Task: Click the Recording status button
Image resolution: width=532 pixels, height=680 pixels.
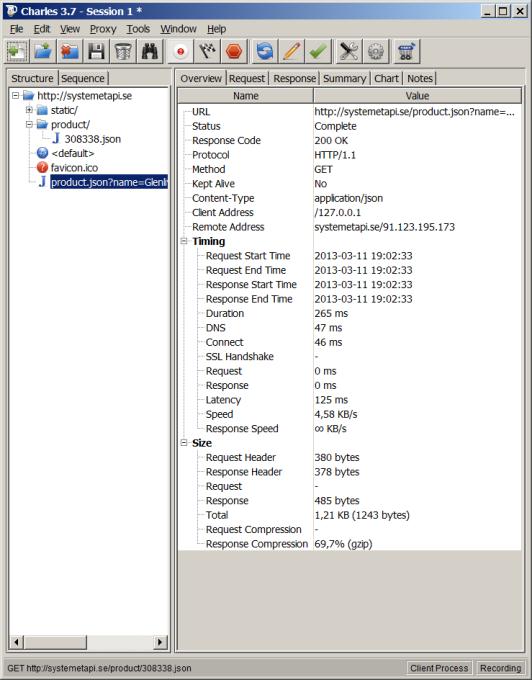Action: coord(500,668)
